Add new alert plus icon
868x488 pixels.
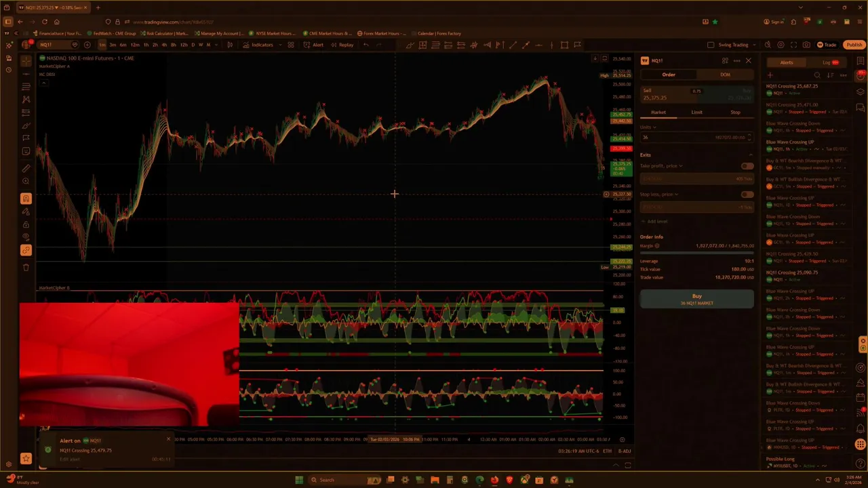click(770, 75)
